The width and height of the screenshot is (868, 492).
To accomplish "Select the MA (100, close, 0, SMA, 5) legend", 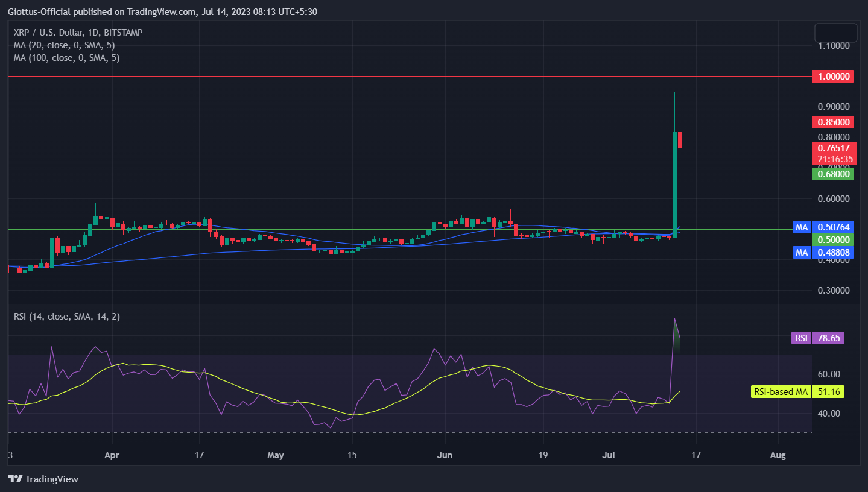I will click(66, 58).
